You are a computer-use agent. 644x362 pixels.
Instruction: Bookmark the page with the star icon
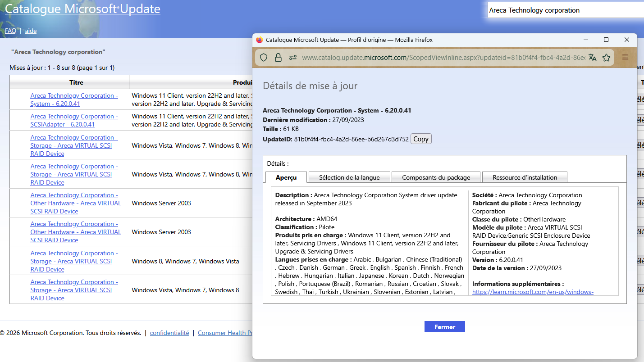click(x=606, y=58)
